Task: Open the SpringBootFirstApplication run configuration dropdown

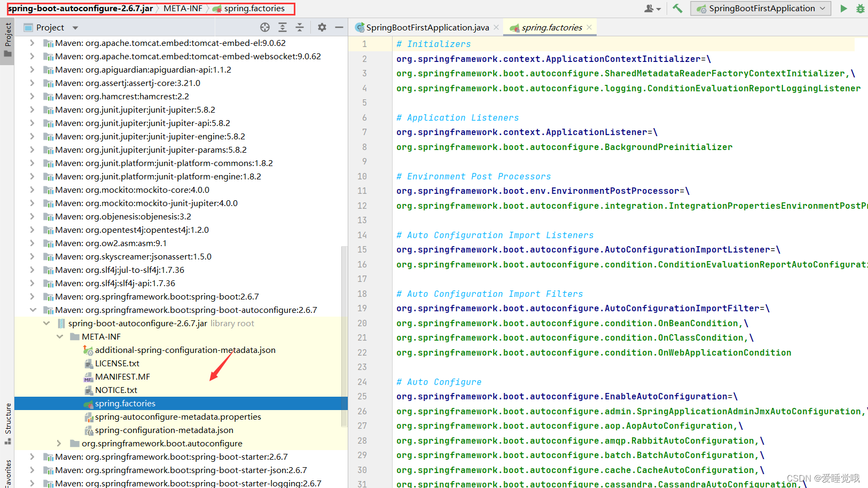Action: click(761, 9)
